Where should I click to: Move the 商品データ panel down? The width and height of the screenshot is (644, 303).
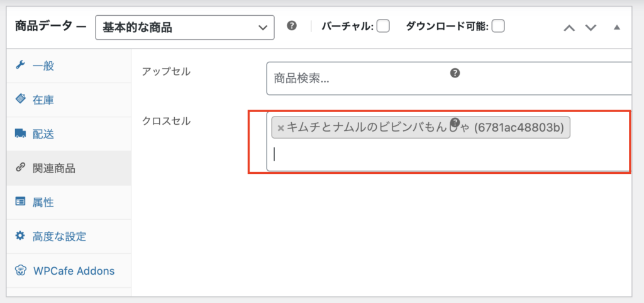click(591, 28)
